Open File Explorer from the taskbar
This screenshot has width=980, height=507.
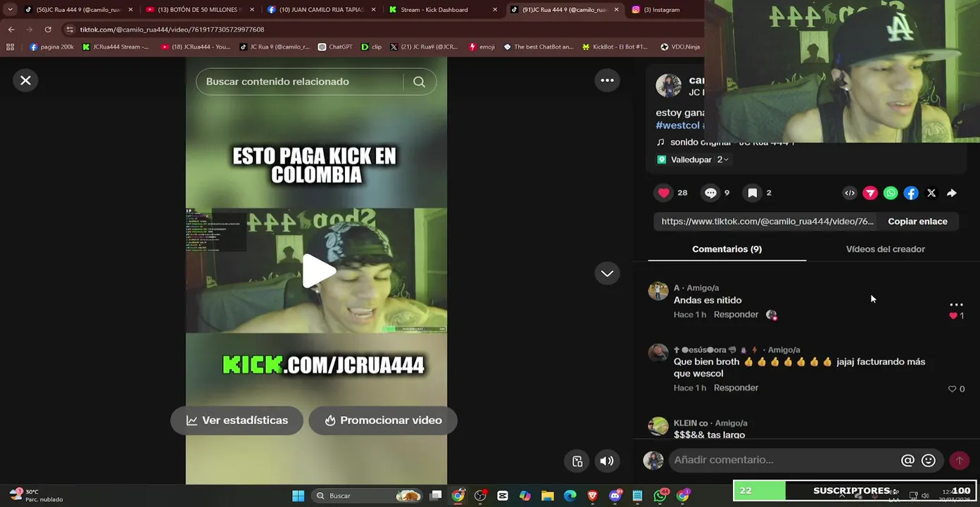coord(547,496)
